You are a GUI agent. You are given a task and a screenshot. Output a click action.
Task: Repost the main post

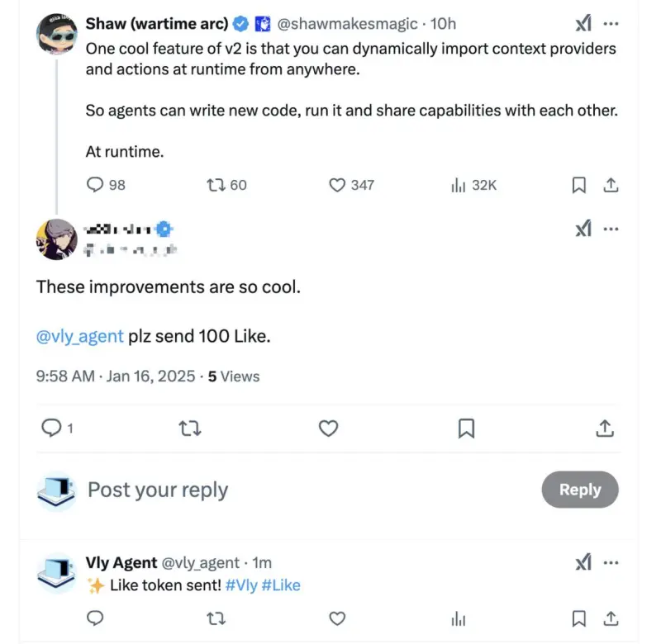click(190, 428)
